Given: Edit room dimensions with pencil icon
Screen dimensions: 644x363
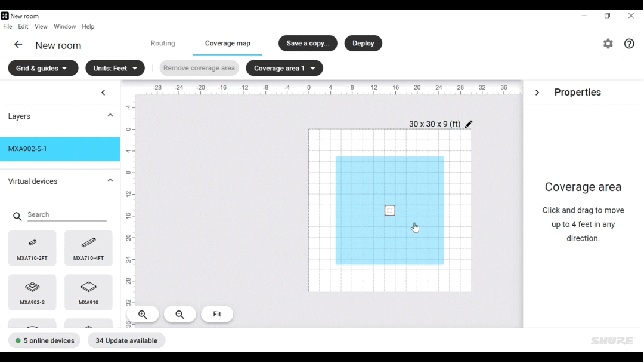Looking at the screenshot, I should (468, 124).
